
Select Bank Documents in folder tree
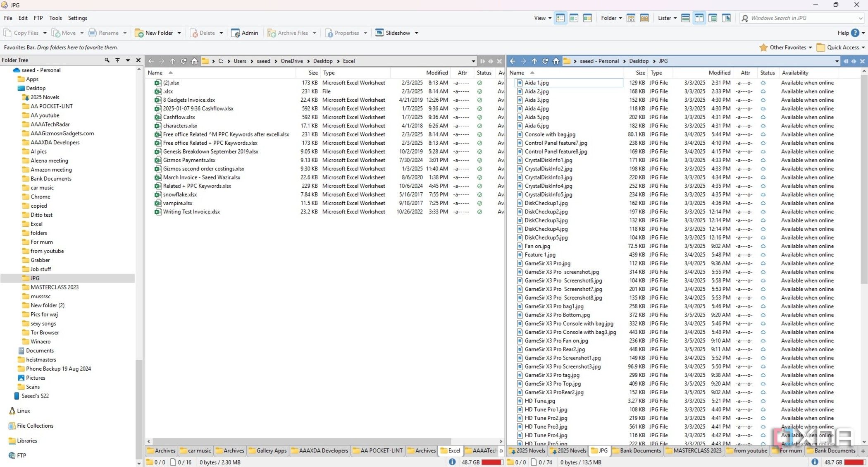51,179
